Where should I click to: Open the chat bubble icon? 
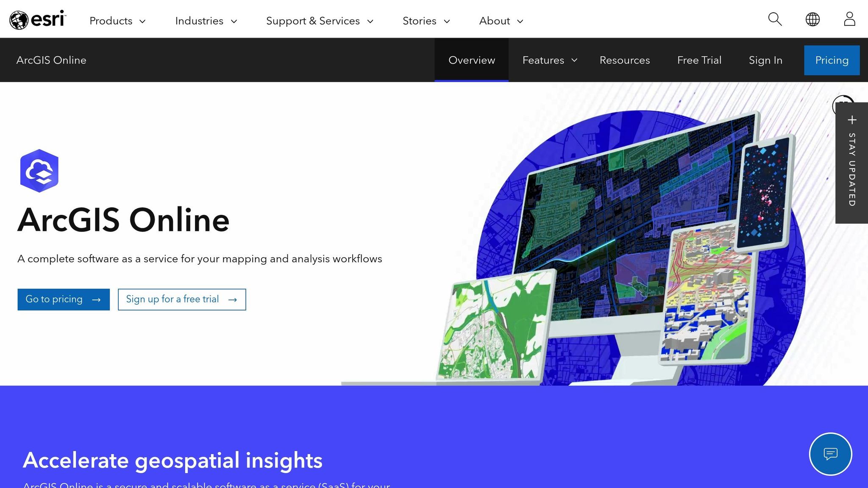point(830,454)
